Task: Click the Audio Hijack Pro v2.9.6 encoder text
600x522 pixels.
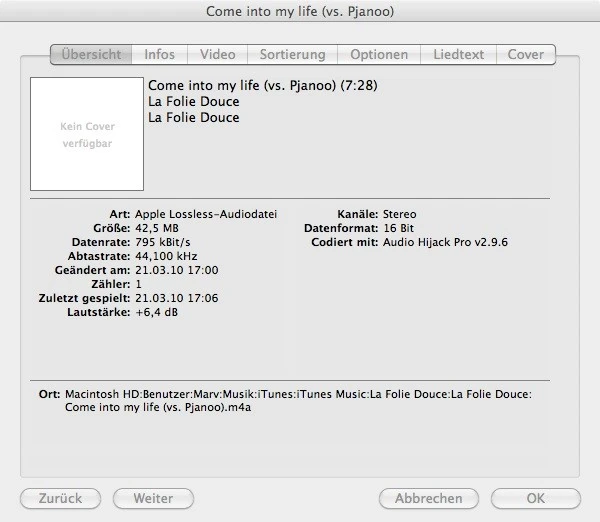Action: (445, 242)
